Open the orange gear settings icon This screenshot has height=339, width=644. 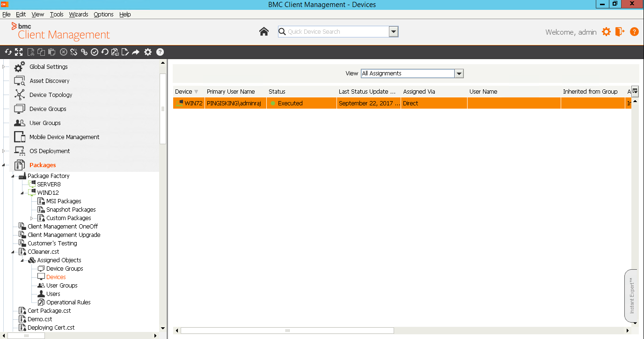[x=607, y=32]
